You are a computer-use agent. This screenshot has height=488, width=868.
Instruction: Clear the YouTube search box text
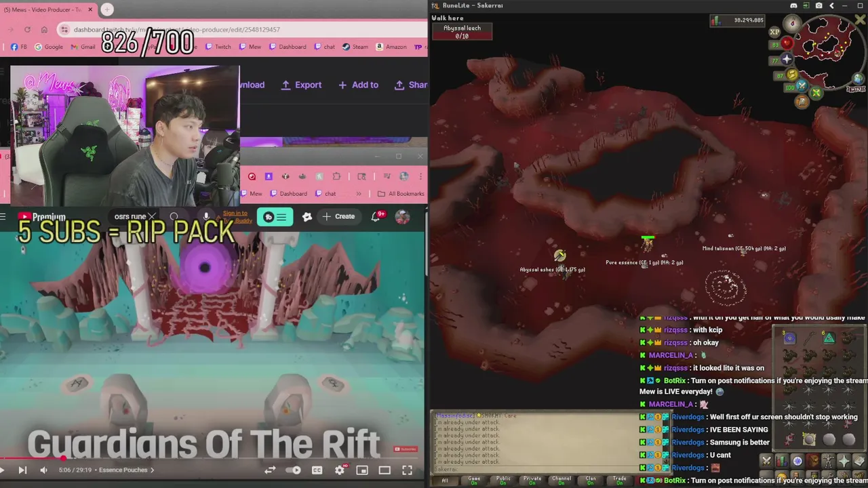pyautogui.click(x=153, y=217)
